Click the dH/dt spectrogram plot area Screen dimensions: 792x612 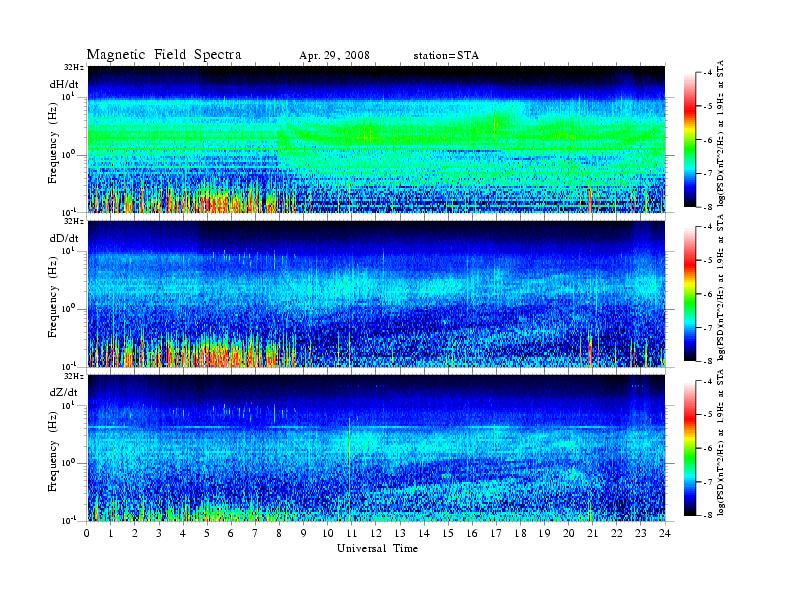[377, 139]
